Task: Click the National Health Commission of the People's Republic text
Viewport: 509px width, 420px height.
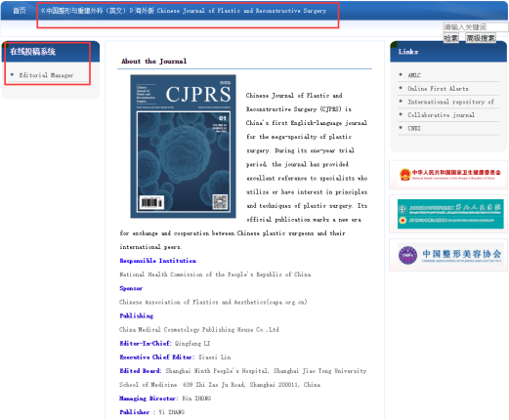Action: coord(215,274)
